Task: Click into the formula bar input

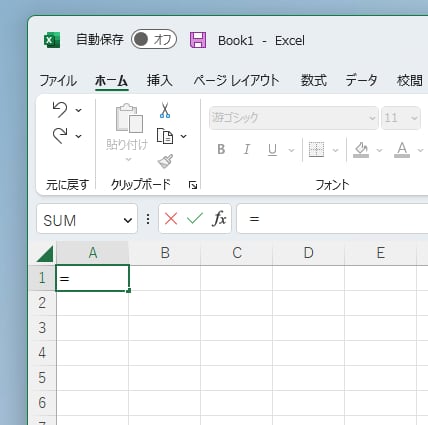Action: click(332, 219)
